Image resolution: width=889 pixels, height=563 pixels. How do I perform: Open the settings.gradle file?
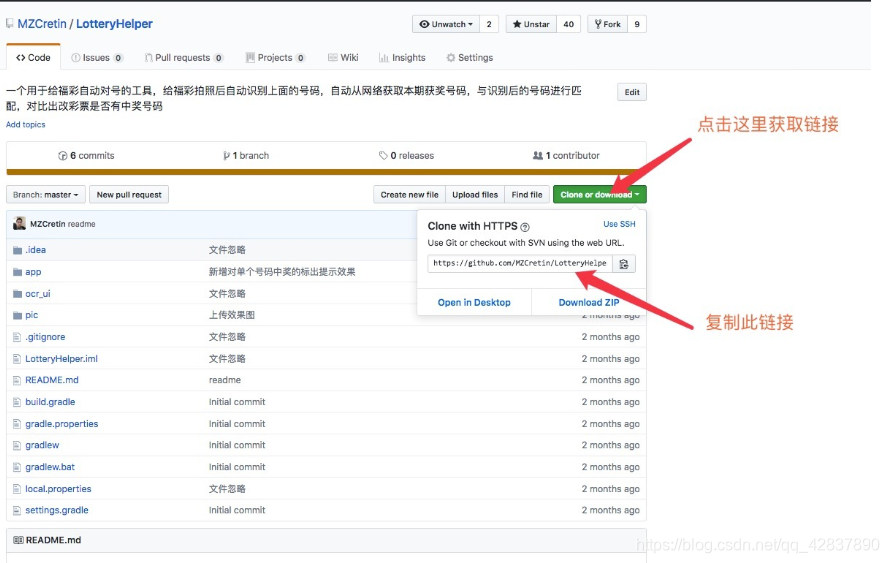tap(57, 510)
